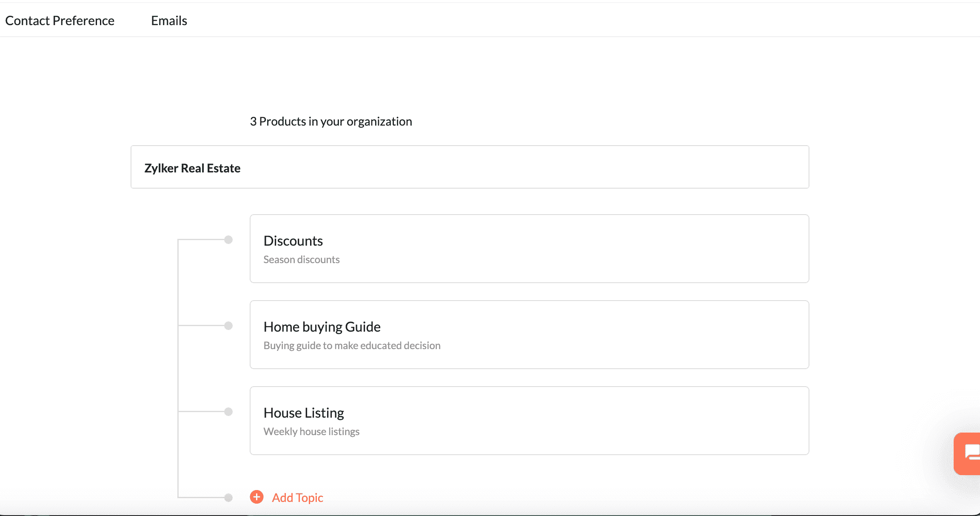Click the Add Topic link

coord(297,497)
